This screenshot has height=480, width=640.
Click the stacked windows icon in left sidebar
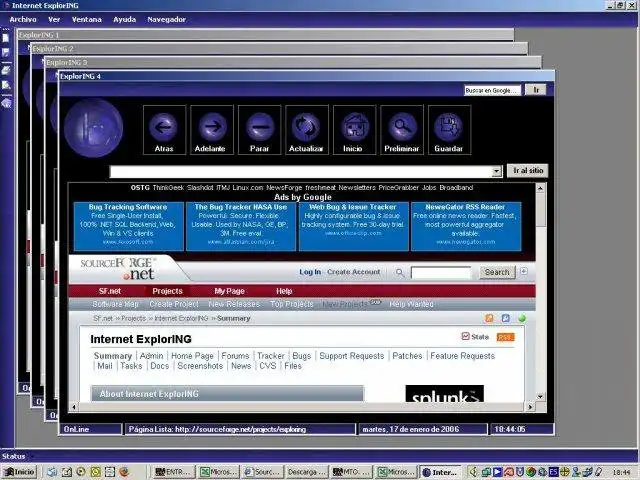(x=6, y=53)
